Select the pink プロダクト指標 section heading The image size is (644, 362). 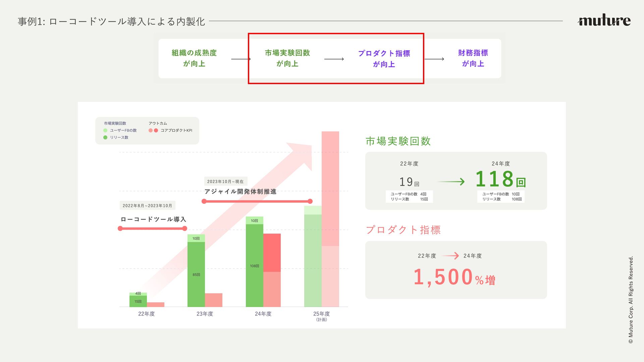point(403,230)
